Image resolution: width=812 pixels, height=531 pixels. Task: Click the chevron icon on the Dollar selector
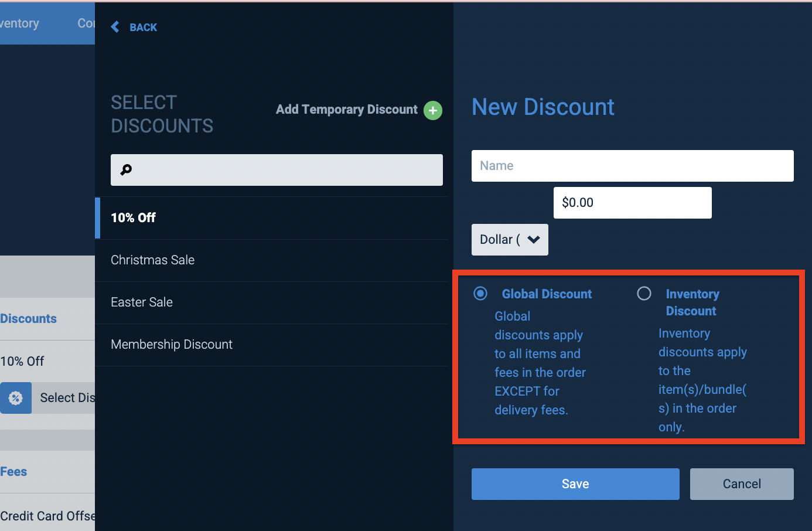pyautogui.click(x=533, y=239)
